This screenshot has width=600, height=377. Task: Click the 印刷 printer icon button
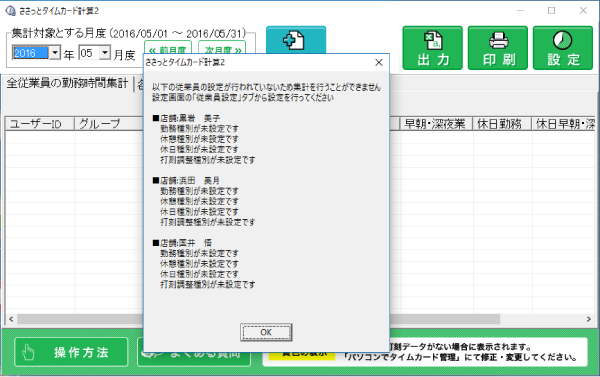[498, 48]
